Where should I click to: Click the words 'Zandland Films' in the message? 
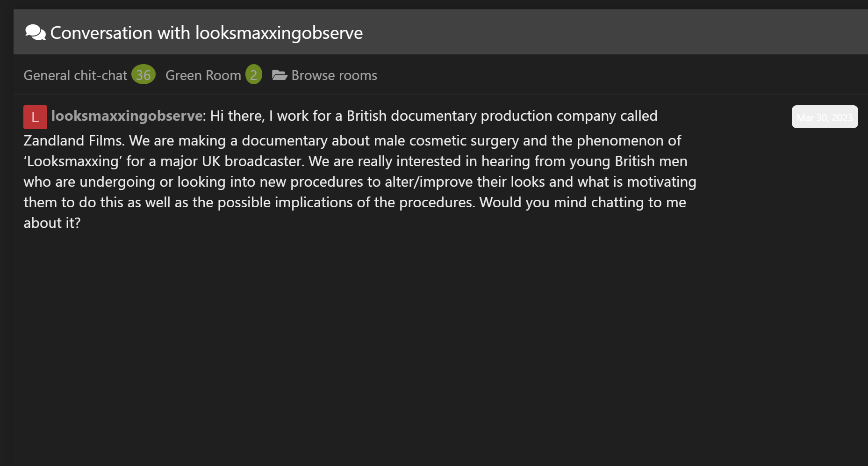[73, 140]
